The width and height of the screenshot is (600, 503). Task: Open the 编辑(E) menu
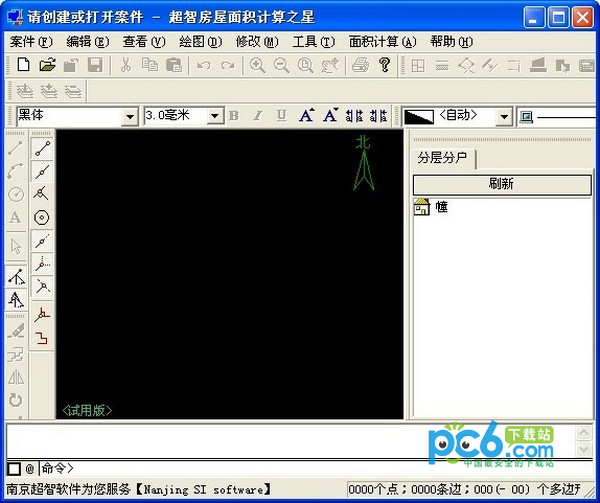coord(88,41)
